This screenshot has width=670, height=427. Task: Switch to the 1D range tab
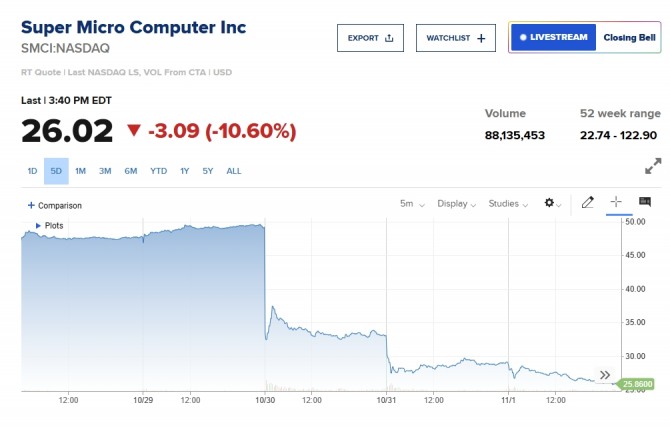32,171
